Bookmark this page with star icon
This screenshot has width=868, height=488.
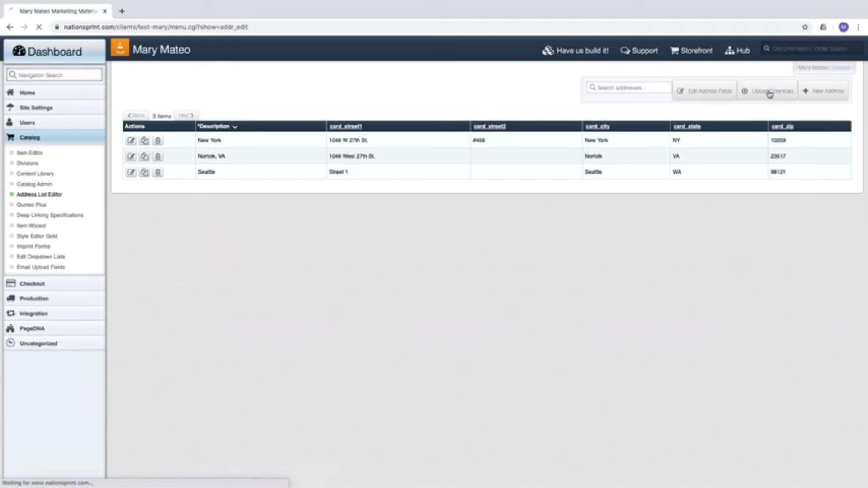[805, 27]
